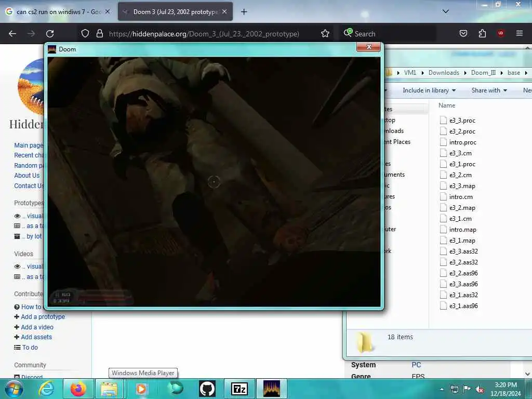This screenshot has width=532, height=399.
Task: Select the e3_1.aas96 file
Action: point(463,305)
